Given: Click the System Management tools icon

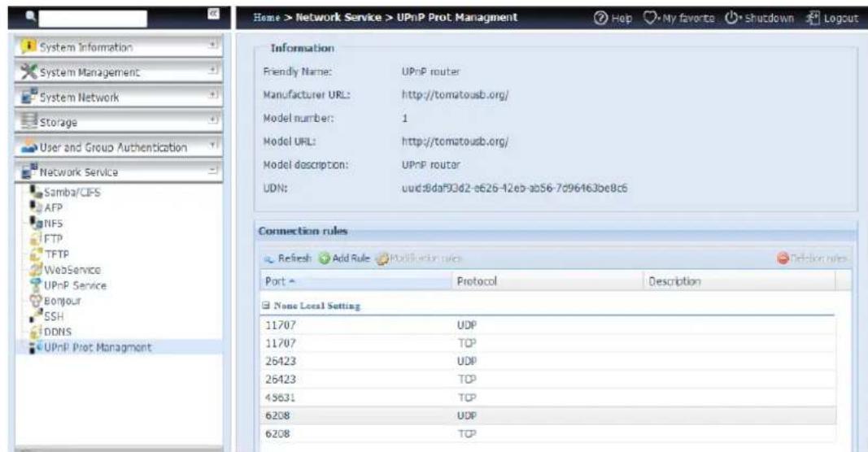Looking at the screenshot, I should (x=28, y=72).
